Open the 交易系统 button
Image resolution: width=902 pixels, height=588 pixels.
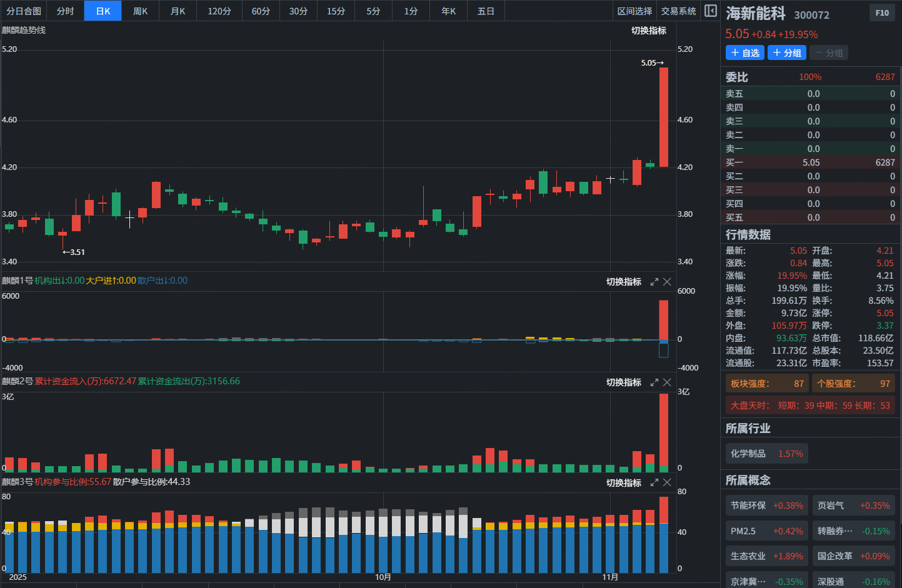[x=678, y=11]
